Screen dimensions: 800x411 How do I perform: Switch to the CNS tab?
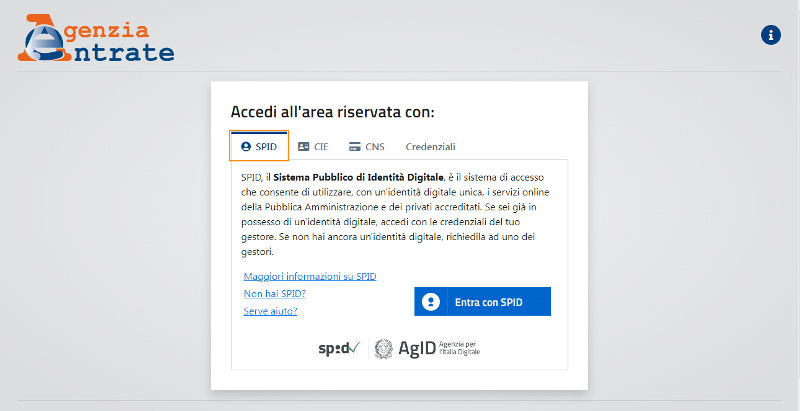click(x=366, y=147)
